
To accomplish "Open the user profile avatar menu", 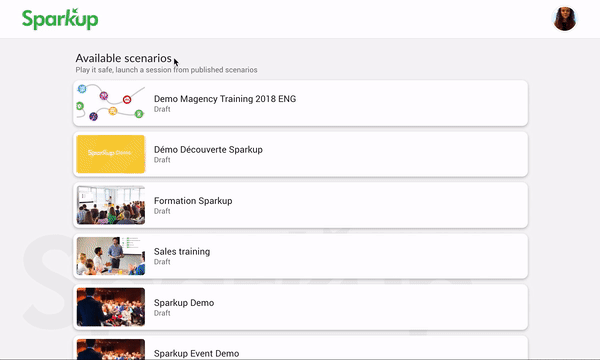I will (x=564, y=19).
